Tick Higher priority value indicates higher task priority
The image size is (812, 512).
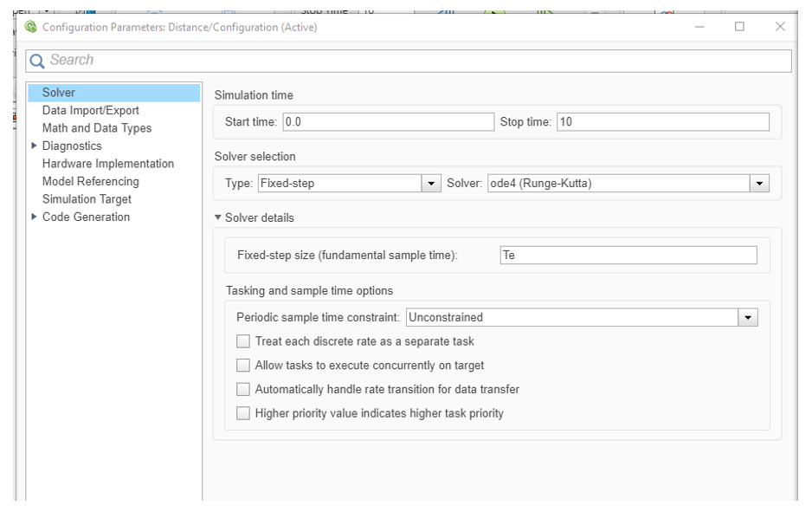tap(243, 413)
